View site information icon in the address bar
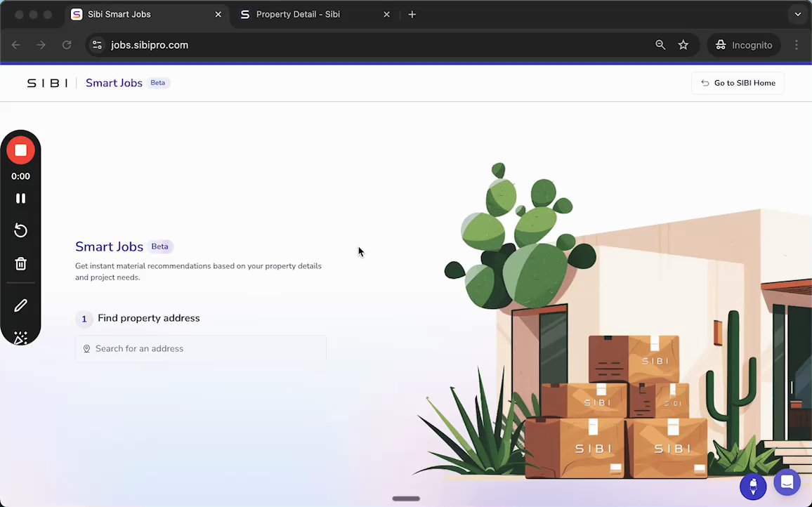The image size is (812, 507). (97, 45)
